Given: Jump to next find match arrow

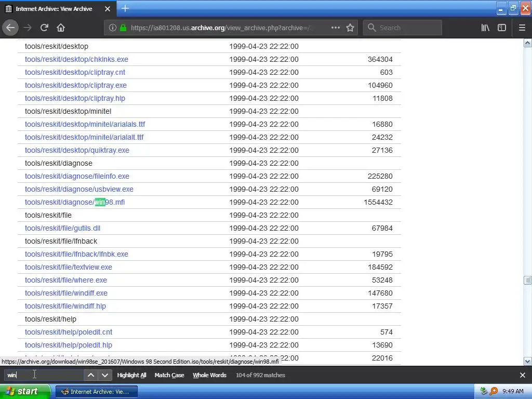Looking at the screenshot, I should tap(105, 375).
